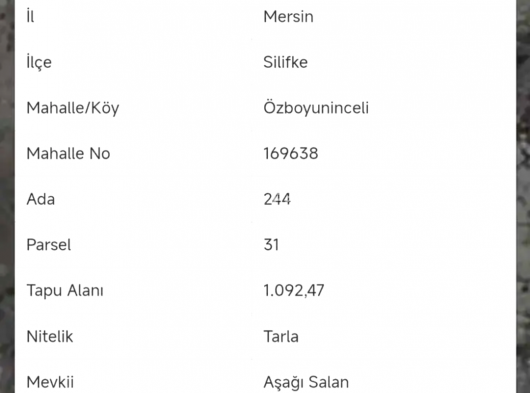Select the Mahalle No label
530x393 pixels.
pos(68,153)
